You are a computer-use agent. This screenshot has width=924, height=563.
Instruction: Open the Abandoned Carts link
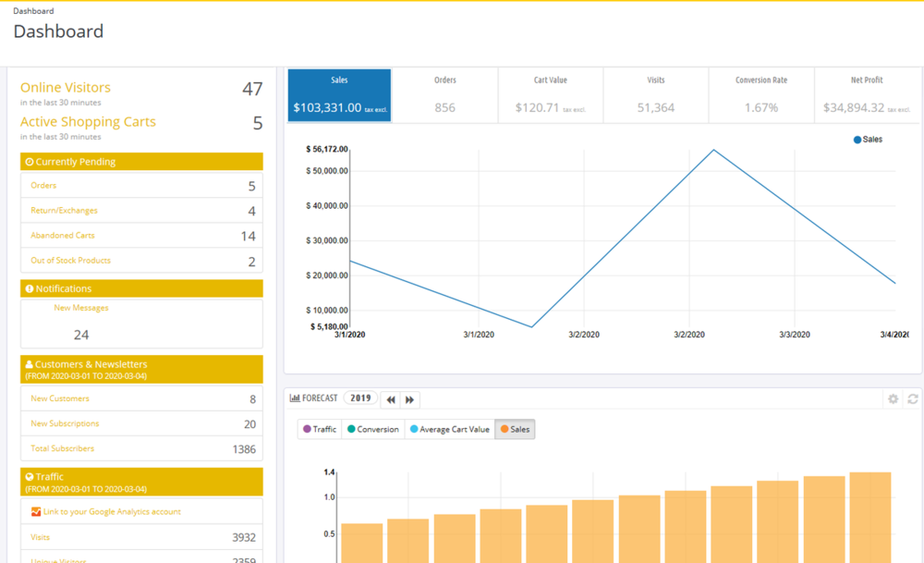click(x=63, y=236)
